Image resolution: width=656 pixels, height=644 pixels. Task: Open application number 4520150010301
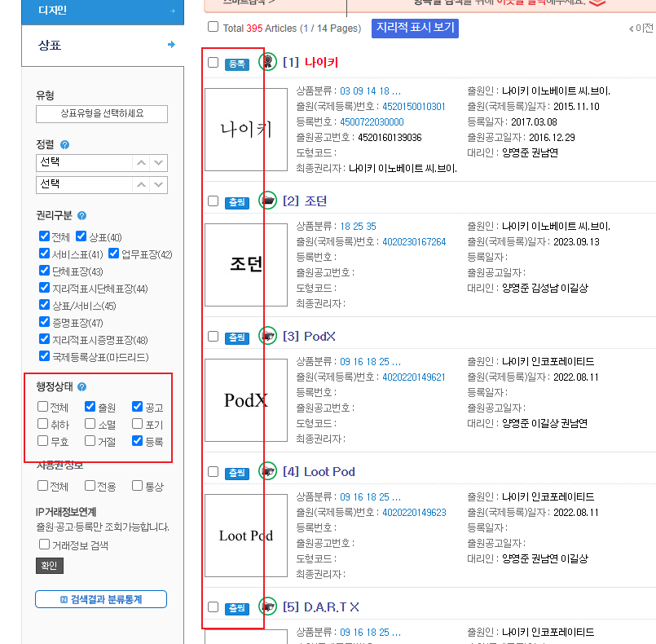click(414, 107)
